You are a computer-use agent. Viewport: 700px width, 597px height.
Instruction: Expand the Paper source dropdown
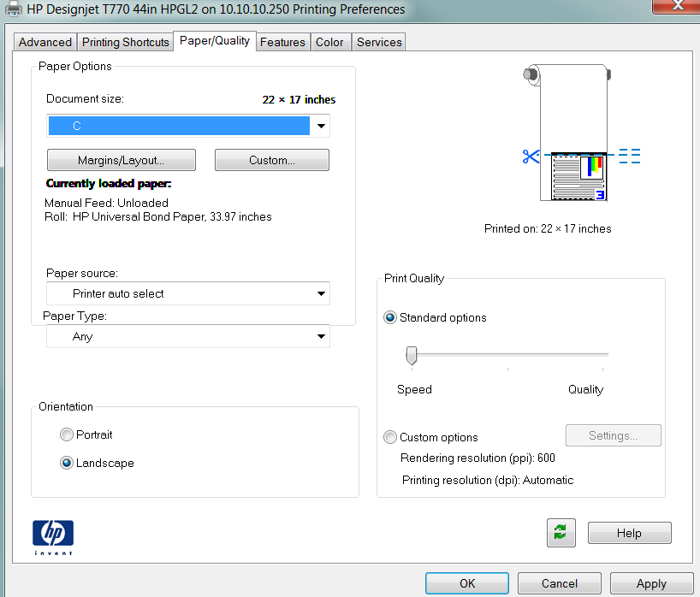(188, 293)
